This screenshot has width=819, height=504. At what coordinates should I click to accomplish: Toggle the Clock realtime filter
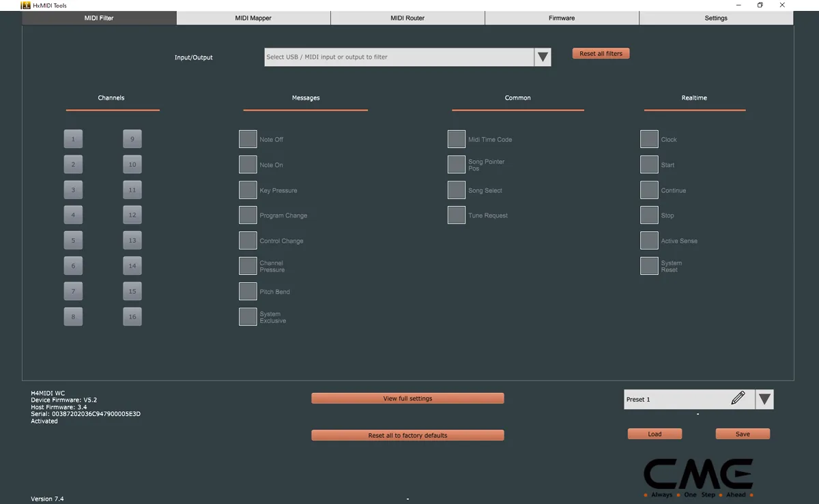pos(649,138)
